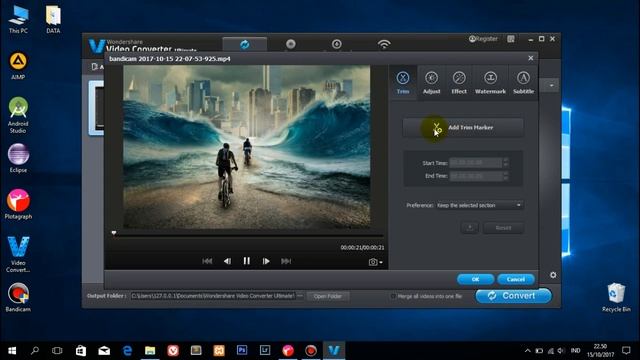The height and width of the screenshot is (360, 640).
Task: Jump to the start of video
Action: 207,261
